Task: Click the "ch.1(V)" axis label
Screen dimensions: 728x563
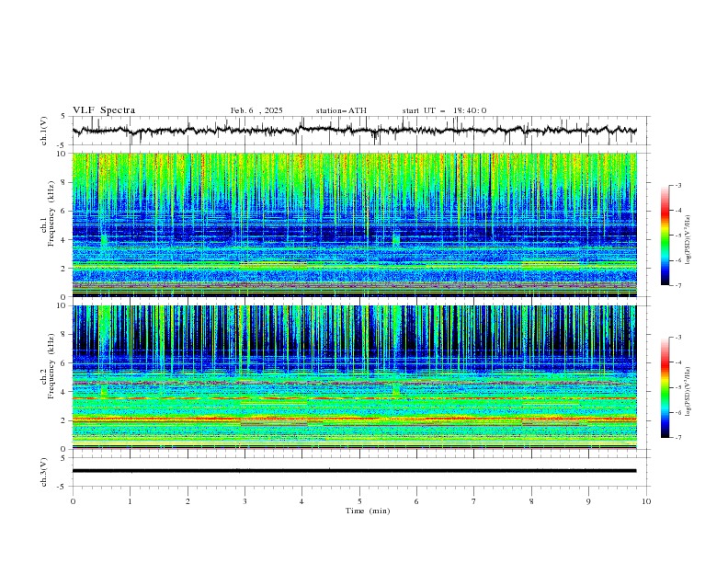Action: point(44,131)
